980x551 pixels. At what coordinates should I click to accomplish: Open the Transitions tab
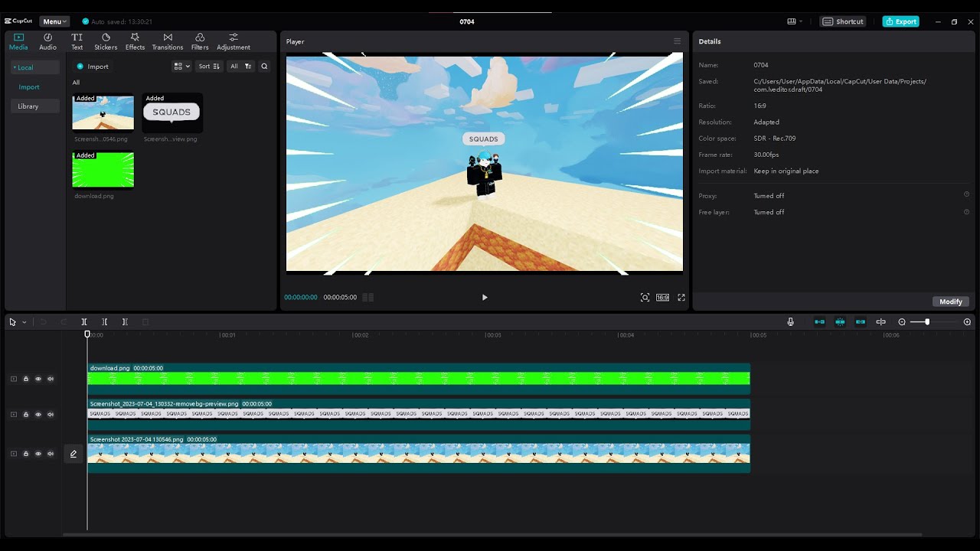pos(168,41)
